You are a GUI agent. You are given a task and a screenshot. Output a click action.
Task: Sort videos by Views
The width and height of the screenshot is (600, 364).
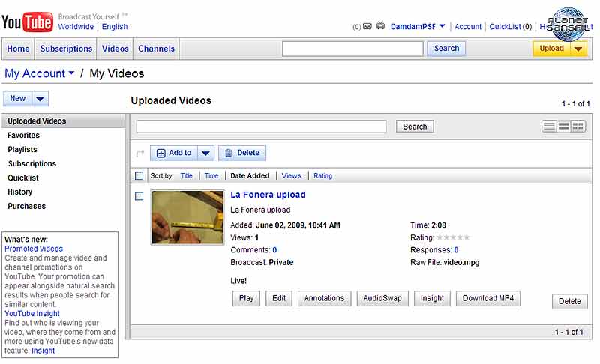pos(291,176)
